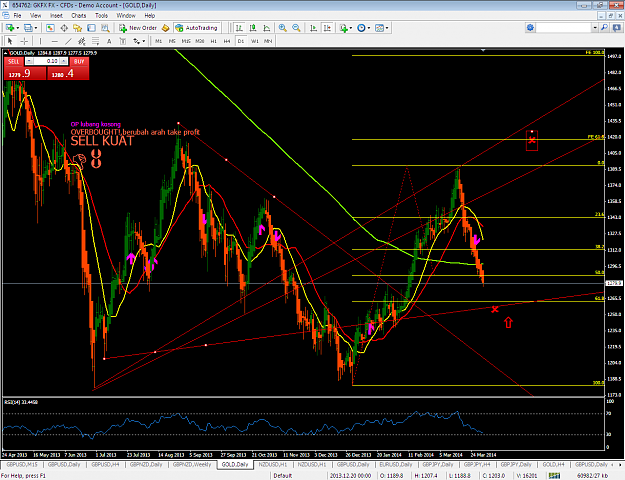Select the equidistant channel tool
625x480 pixels.
tap(82, 41)
